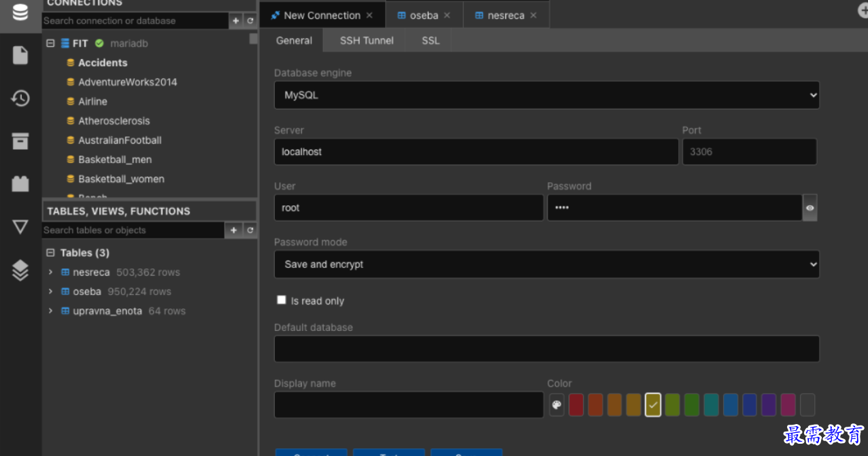Image resolution: width=868 pixels, height=456 pixels.
Task: Add a new connection with plus icon
Action: point(236,21)
